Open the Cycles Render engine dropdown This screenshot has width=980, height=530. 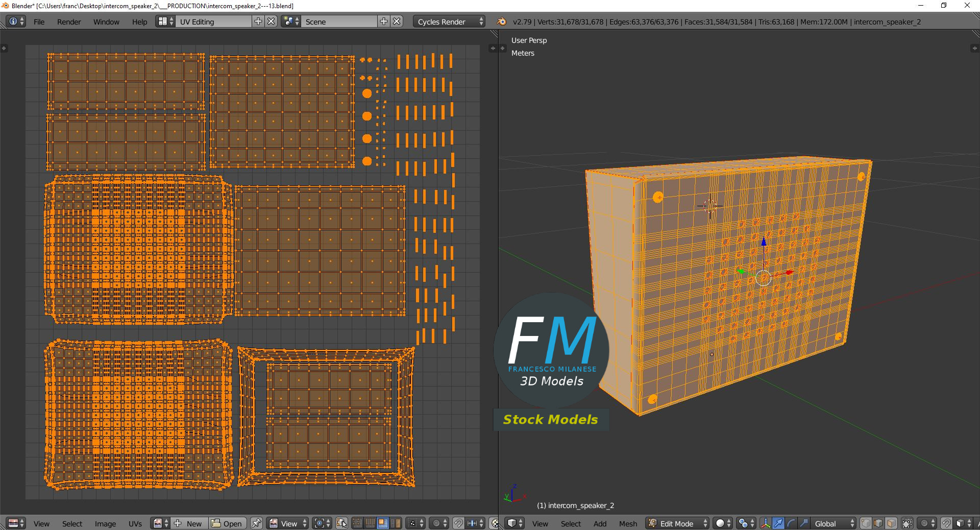click(x=450, y=21)
